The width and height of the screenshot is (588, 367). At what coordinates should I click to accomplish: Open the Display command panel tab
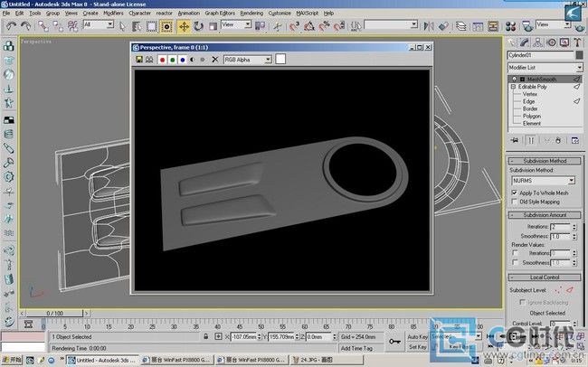[x=564, y=42]
